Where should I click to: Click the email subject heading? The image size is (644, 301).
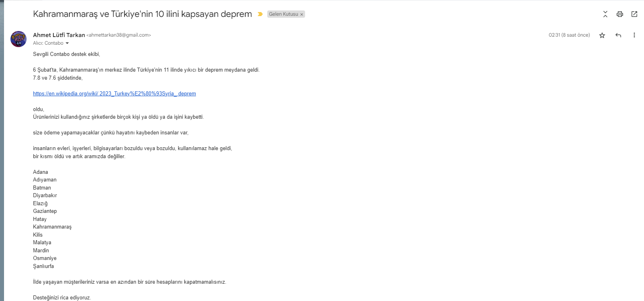(x=142, y=14)
